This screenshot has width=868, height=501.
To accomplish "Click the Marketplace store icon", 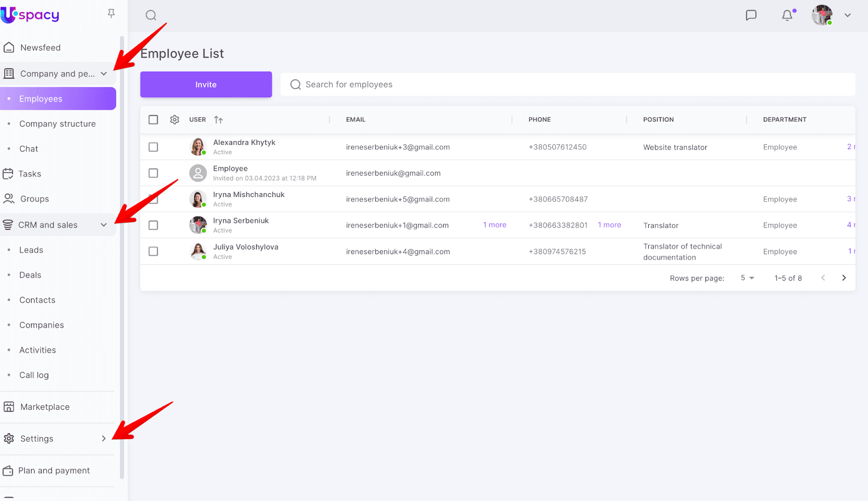I will [x=9, y=407].
